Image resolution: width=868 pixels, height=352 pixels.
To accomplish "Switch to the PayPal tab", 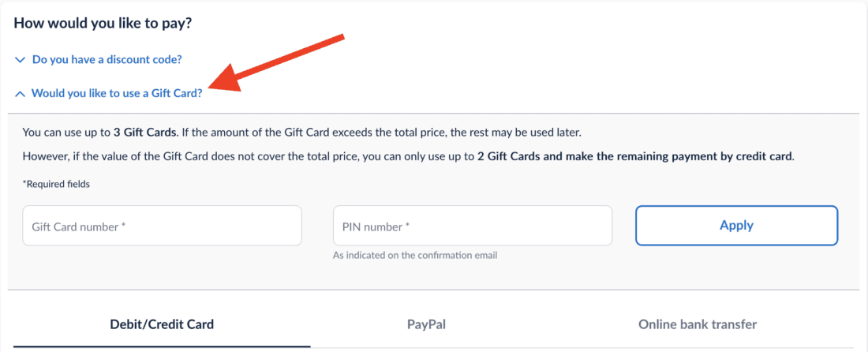I will point(432,324).
